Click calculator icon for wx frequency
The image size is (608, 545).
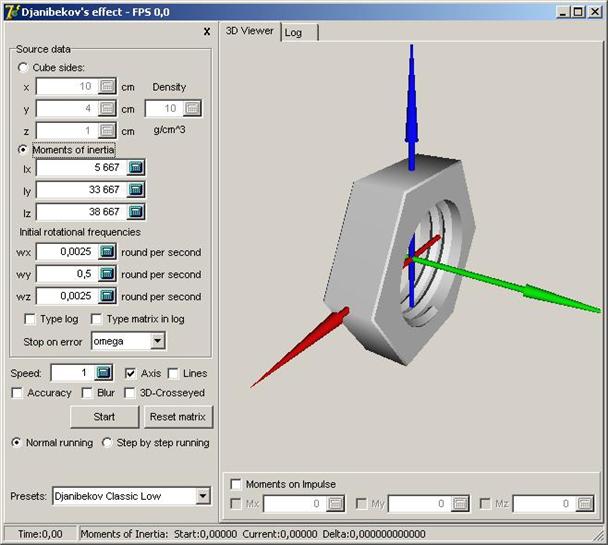point(108,252)
